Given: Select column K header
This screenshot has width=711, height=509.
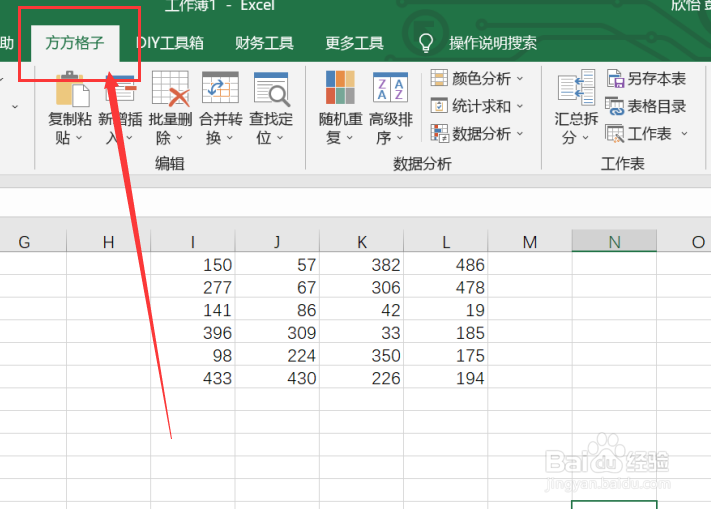Looking at the screenshot, I should (361, 242).
